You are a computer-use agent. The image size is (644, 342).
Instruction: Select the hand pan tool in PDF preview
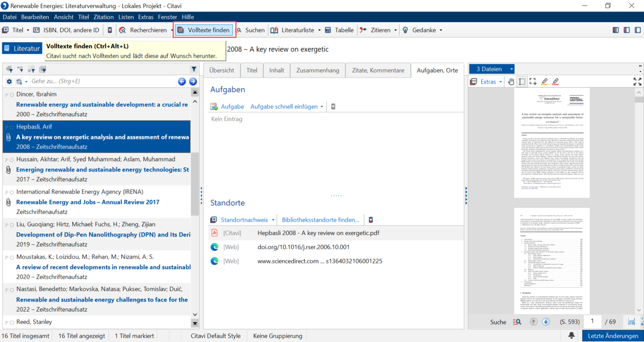pos(512,82)
